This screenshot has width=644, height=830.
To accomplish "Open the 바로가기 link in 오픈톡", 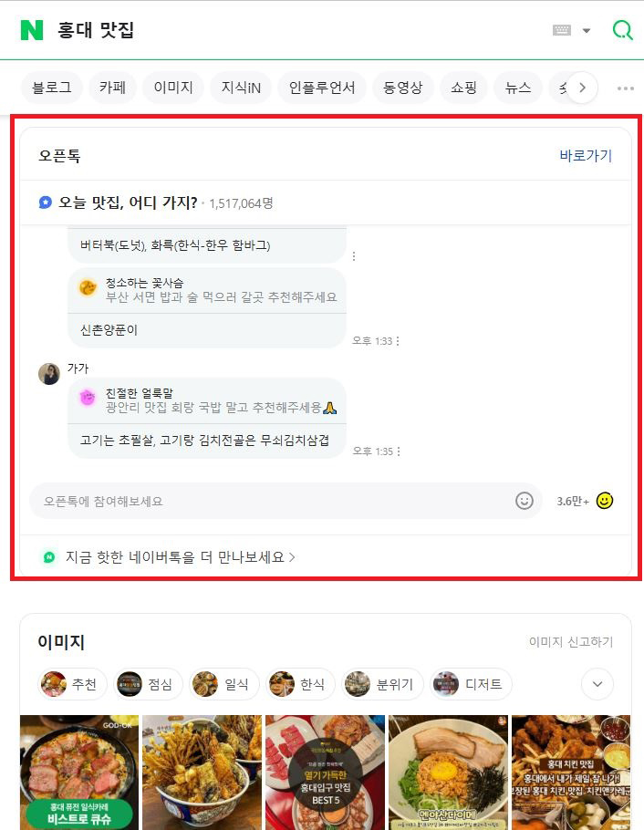I will (x=586, y=156).
